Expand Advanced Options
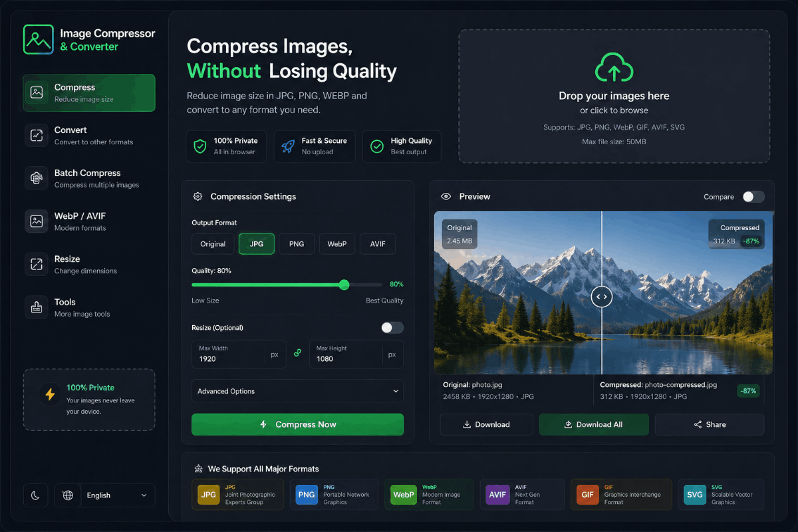798x532 pixels. click(297, 391)
